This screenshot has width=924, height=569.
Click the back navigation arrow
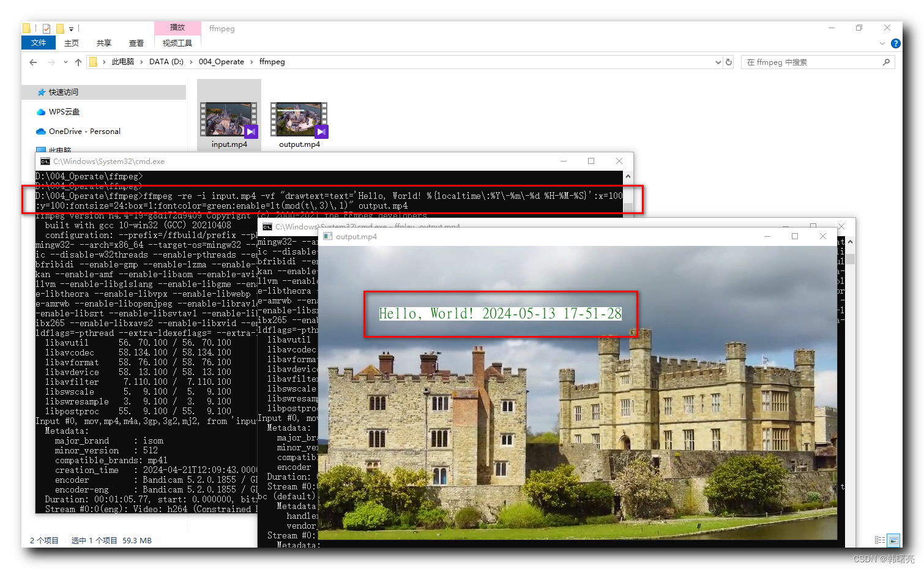pos(32,62)
